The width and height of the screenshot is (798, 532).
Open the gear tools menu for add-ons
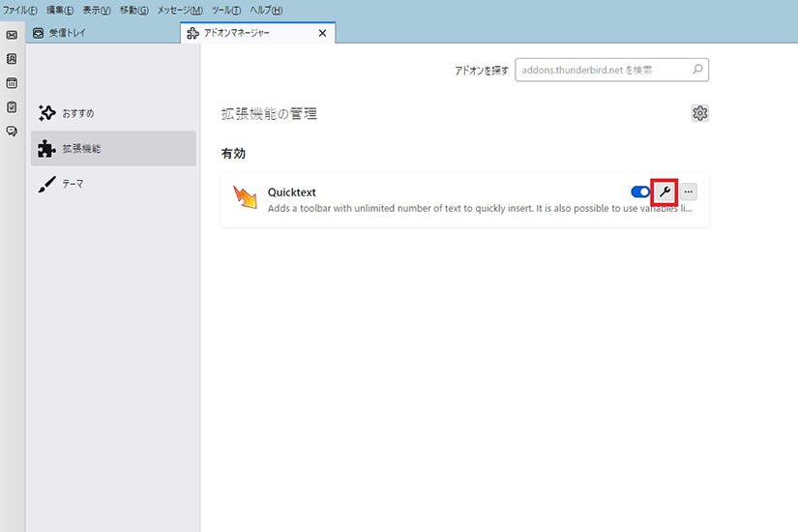[x=700, y=113]
